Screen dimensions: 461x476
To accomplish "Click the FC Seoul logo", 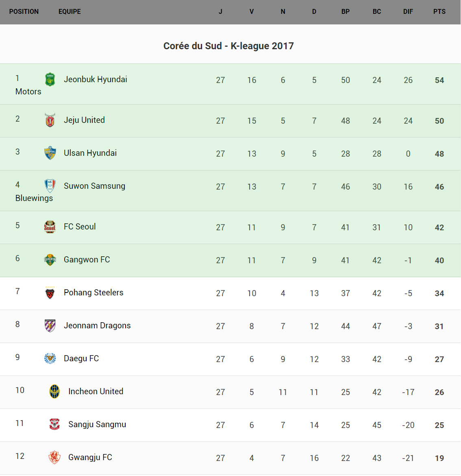I will coord(50,227).
